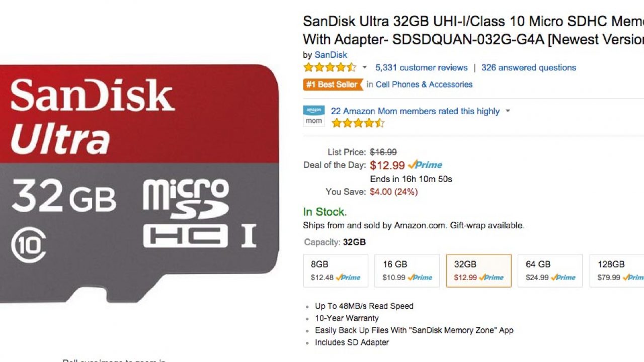Expand the star rating breakdown arrow
Screen dimensions: 644x362
364,68
